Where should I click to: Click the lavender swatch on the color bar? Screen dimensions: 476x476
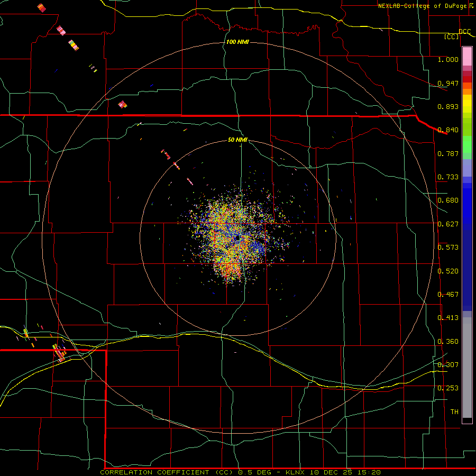(467, 168)
